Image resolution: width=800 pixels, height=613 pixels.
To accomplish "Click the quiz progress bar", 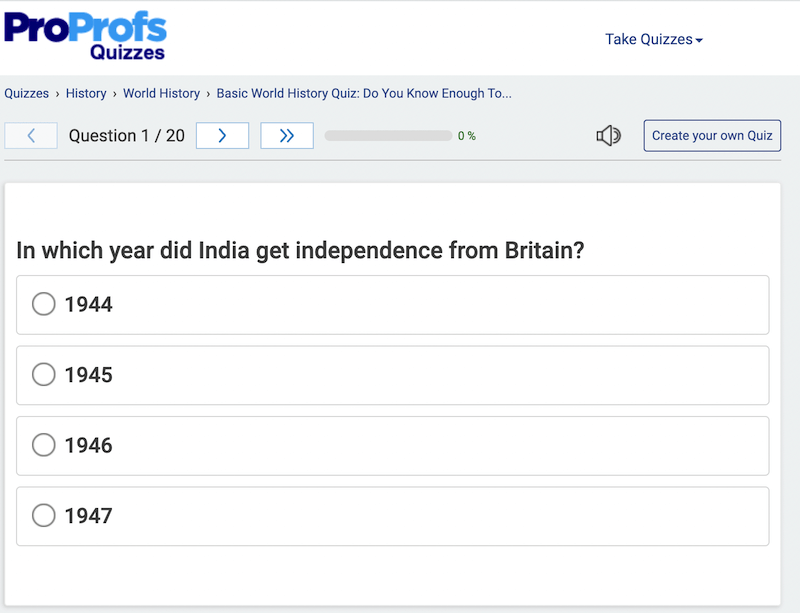I will pyautogui.click(x=388, y=136).
